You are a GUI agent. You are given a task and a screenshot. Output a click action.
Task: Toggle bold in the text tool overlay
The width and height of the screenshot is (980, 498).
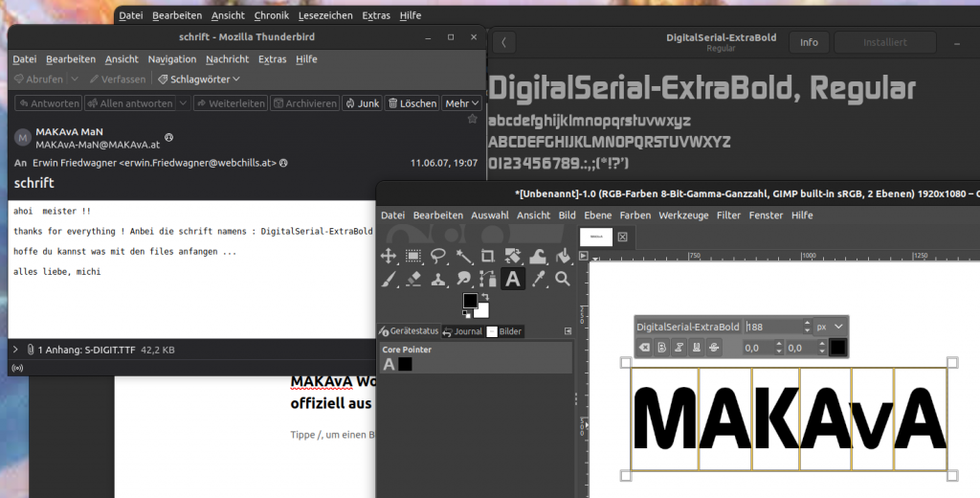pyautogui.click(x=662, y=348)
